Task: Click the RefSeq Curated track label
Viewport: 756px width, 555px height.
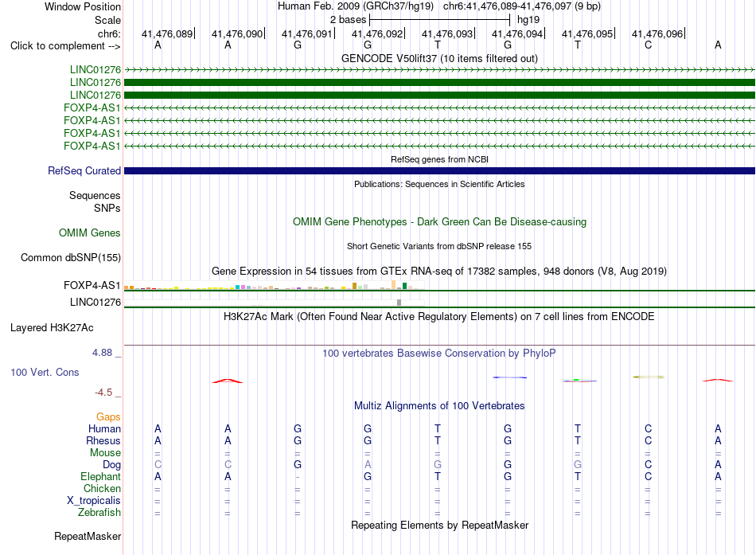Action: point(84,171)
